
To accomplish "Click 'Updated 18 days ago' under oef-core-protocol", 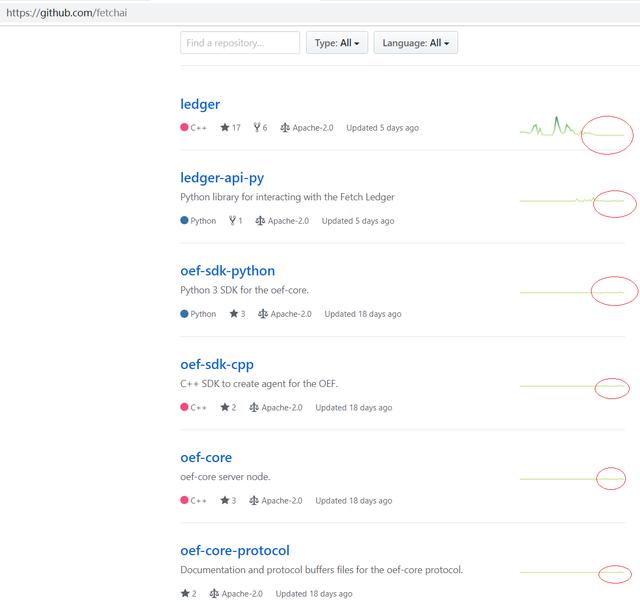I will 314,593.
